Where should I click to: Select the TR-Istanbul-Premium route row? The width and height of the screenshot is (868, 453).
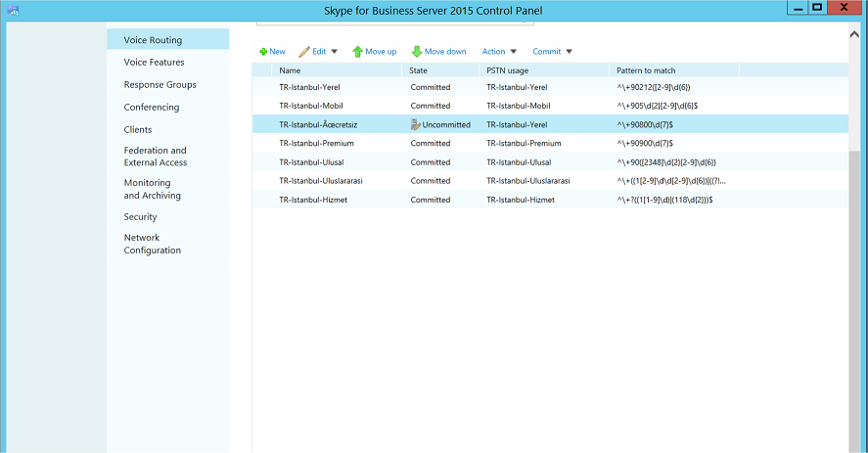click(316, 144)
